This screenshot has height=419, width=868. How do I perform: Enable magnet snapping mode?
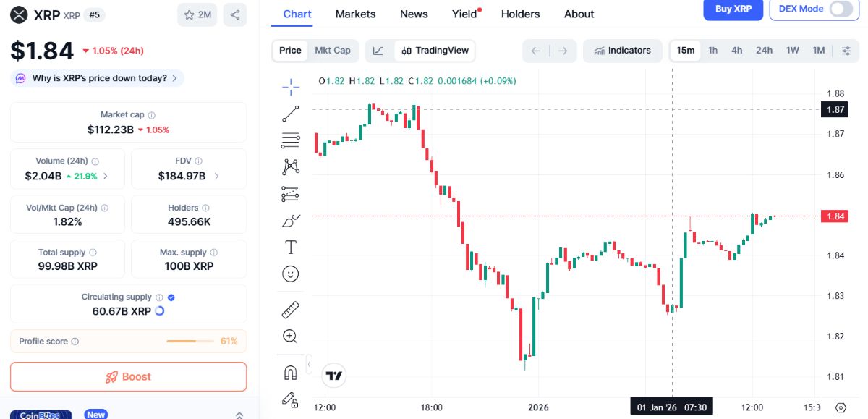click(x=290, y=371)
